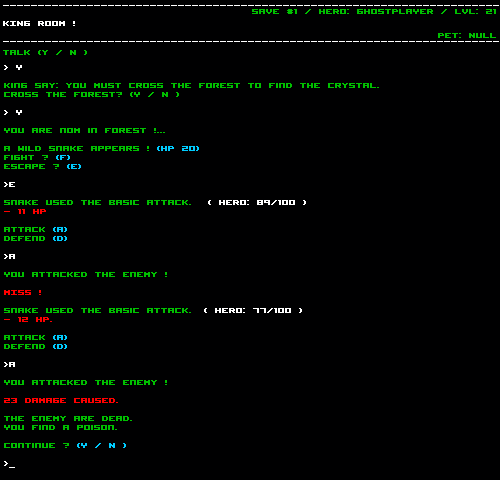
Task: Click the first 'Attack (A)' option
Action: pyautogui.click(x=35, y=229)
